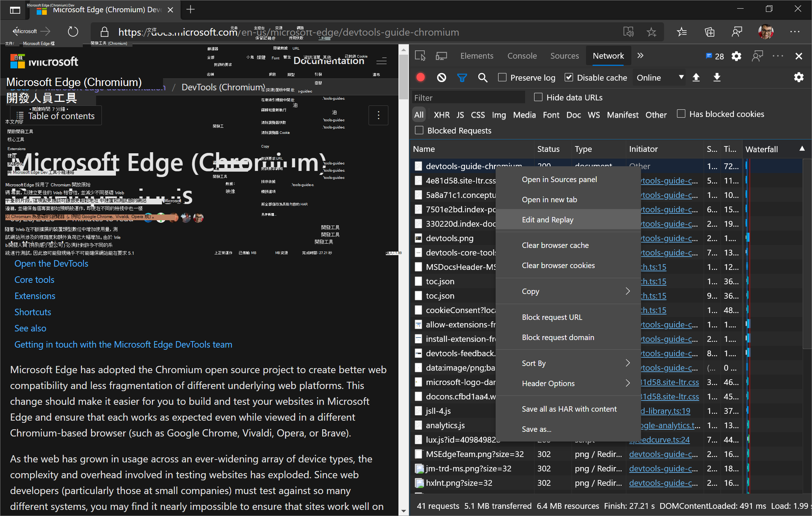Choose Open in Sources panel

coord(568,179)
